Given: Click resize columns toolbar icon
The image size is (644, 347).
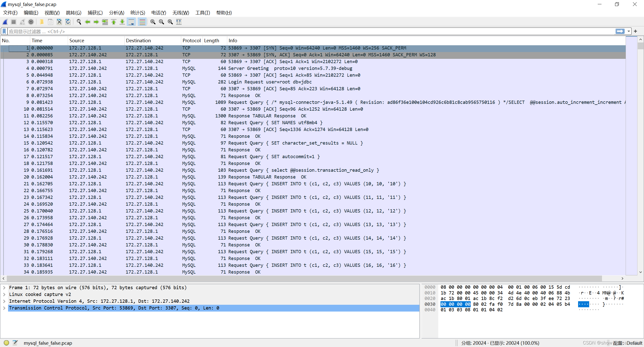Looking at the screenshot, I should (x=179, y=22).
